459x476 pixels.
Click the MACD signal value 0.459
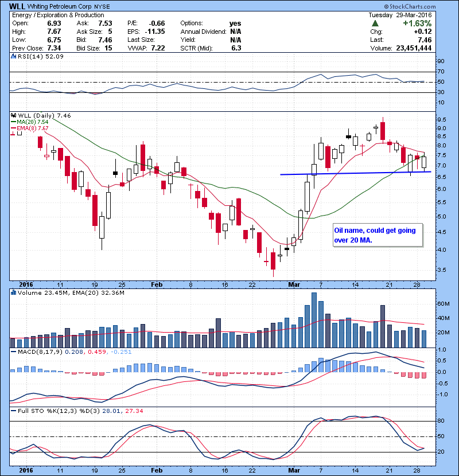click(x=97, y=352)
